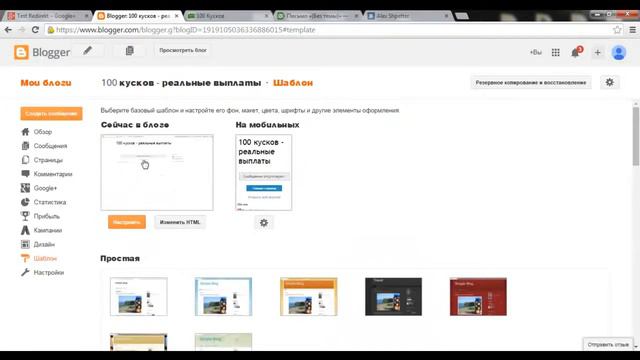640x360 pixels.
Task: Open Статистика in sidebar
Action: pos(43,202)
